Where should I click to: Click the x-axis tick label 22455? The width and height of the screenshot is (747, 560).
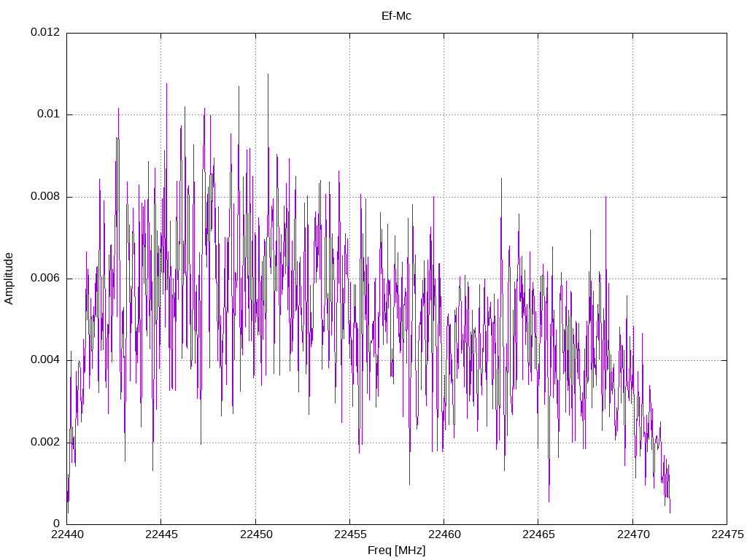click(350, 534)
